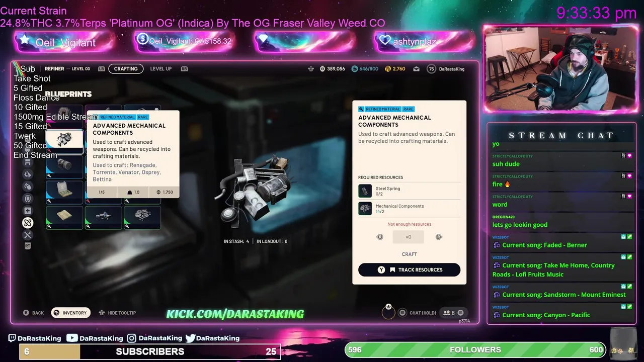Click the Twitch logo in social bar

tap(13, 338)
